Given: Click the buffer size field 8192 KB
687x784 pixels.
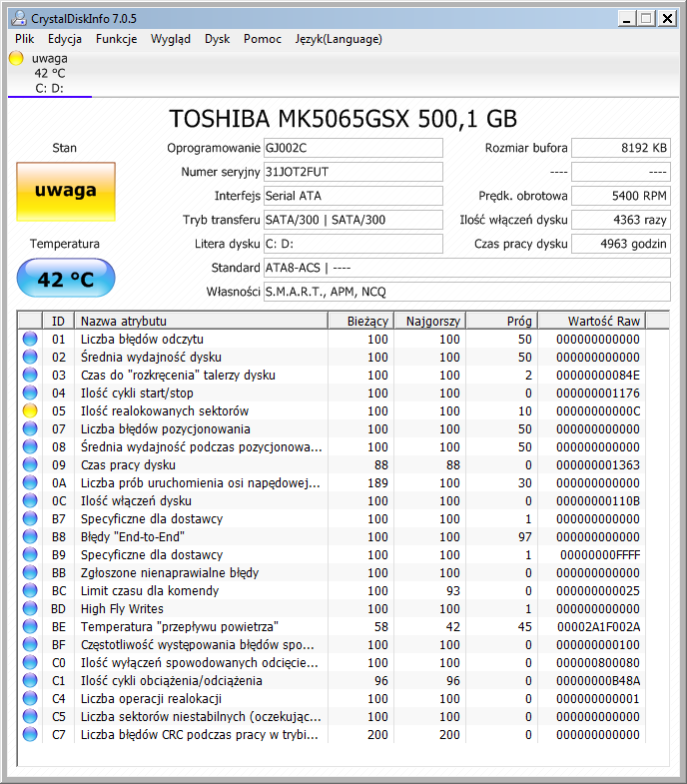Looking at the screenshot, I should 621,148.
